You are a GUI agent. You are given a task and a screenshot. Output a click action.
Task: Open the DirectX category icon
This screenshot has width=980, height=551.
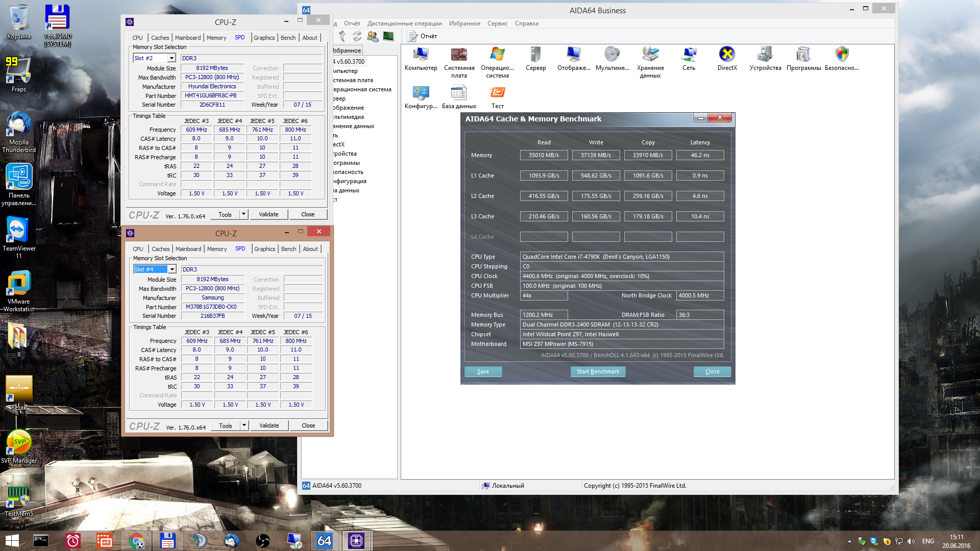tap(727, 55)
